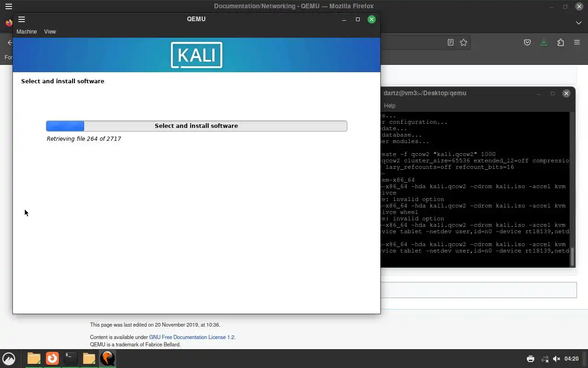
Task: Open the second folder icon in taskbar
Action: 89,358
